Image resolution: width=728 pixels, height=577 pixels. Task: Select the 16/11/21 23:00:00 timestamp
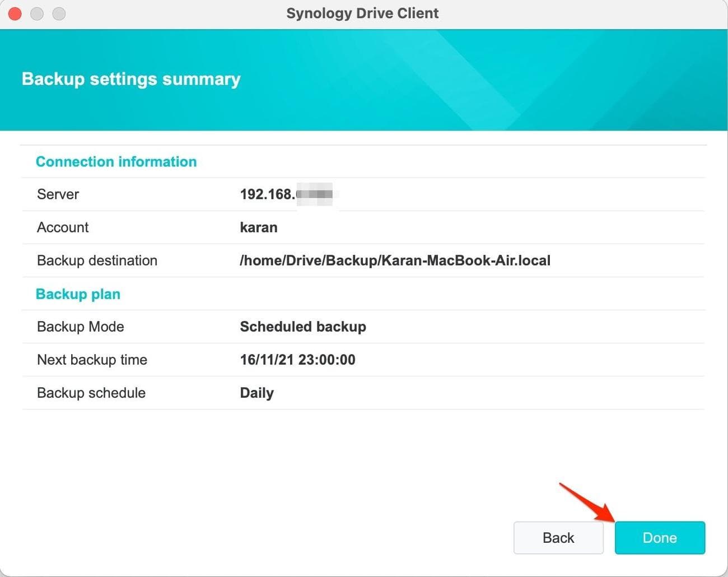297,360
